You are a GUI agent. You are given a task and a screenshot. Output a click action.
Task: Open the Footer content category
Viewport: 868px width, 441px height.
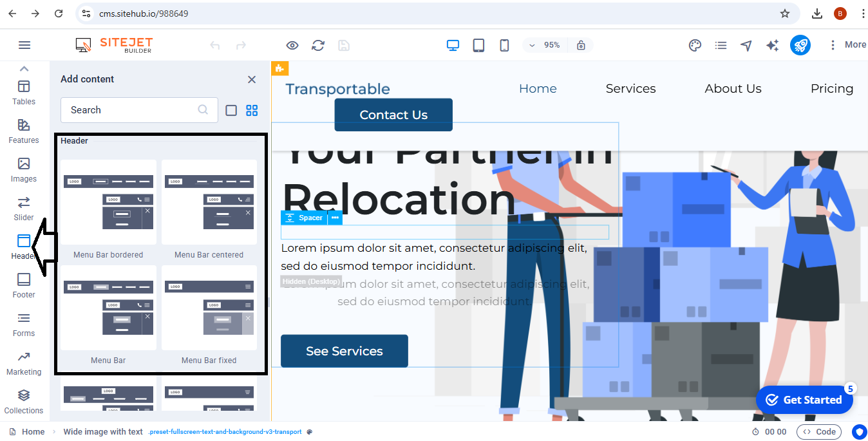(24, 285)
